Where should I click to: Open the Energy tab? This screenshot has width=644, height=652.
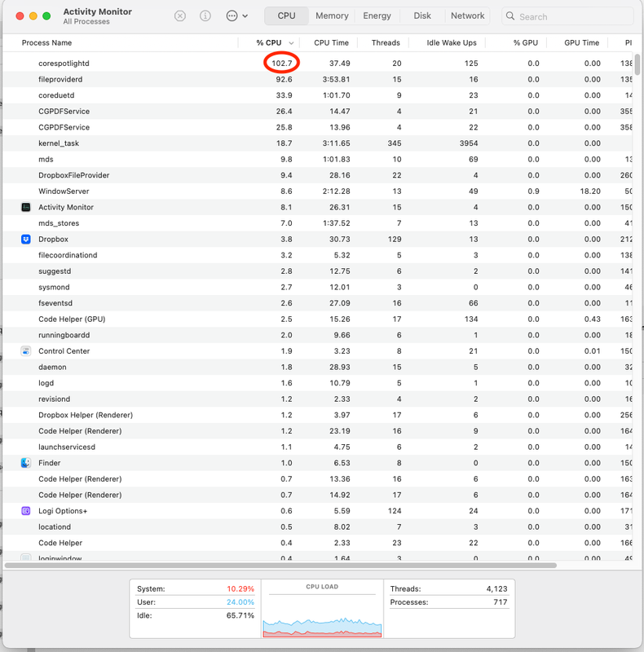coord(377,15)
